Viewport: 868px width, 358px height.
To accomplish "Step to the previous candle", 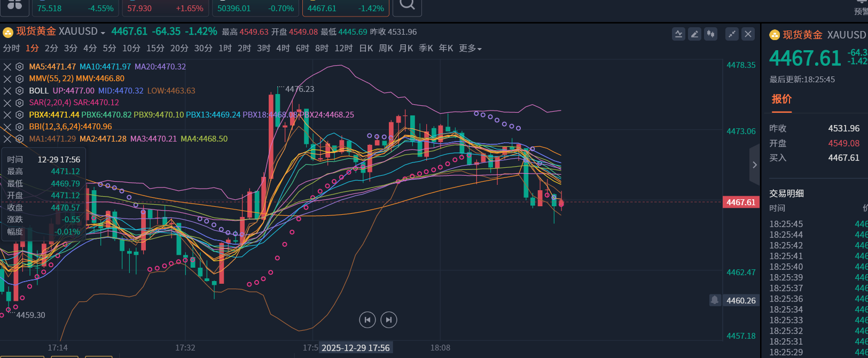I will tap(367, 320).
